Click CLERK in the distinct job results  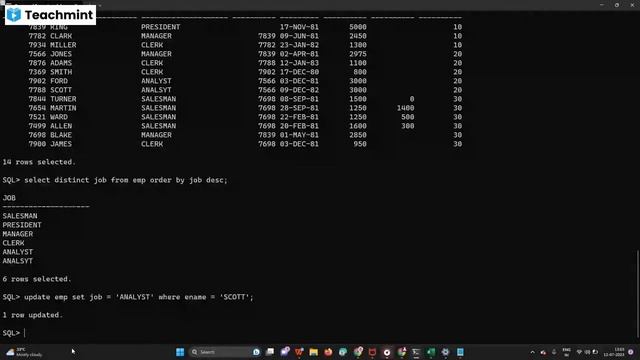13,243
